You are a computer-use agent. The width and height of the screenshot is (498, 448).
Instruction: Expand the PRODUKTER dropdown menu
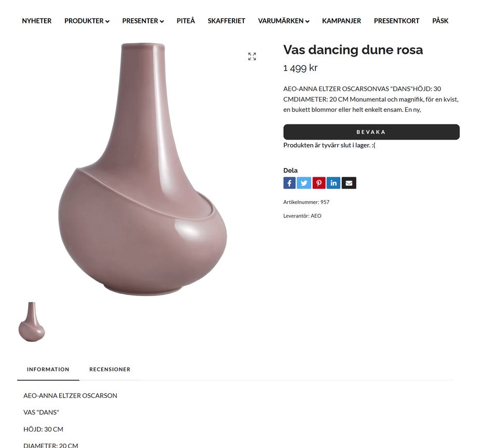click(x=87, y=21)
